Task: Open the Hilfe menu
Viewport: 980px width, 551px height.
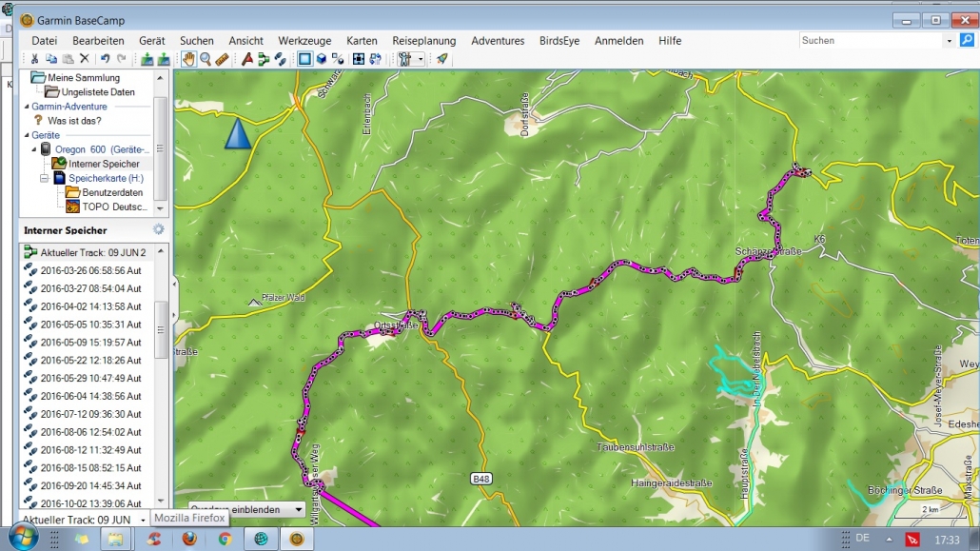Action: tap(670, 41)
